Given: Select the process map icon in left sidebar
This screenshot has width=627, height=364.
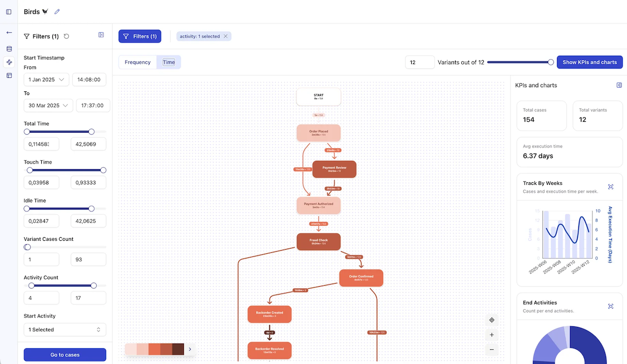Looking at the screenshot, I should (x=8, y=62).
